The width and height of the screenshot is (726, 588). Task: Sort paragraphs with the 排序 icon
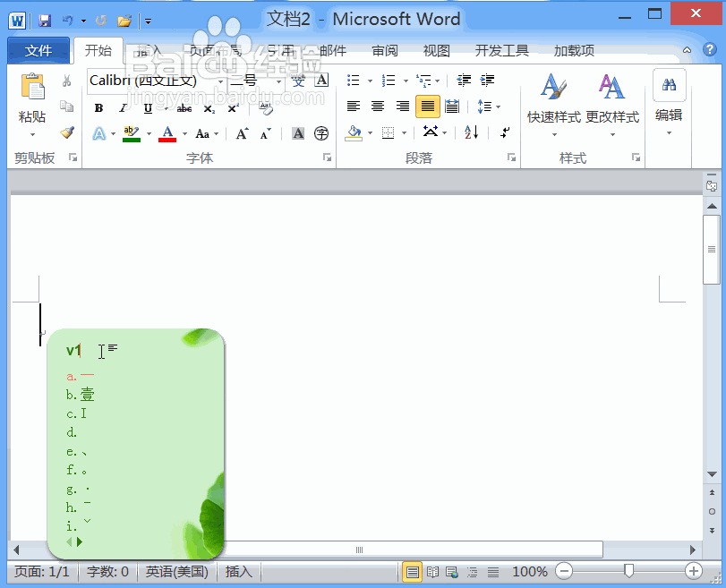click(472, 132)
